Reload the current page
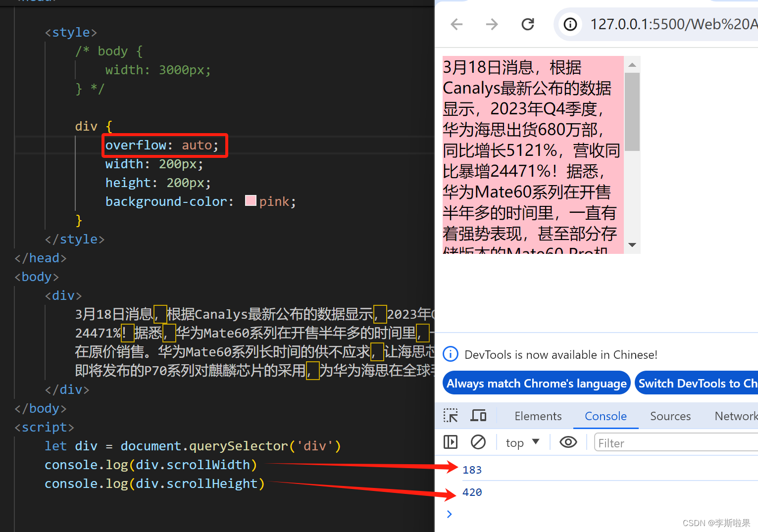Image resolution: width=758 pixels, height=532 pixels. pyautogui.click(x=528, y=24)
